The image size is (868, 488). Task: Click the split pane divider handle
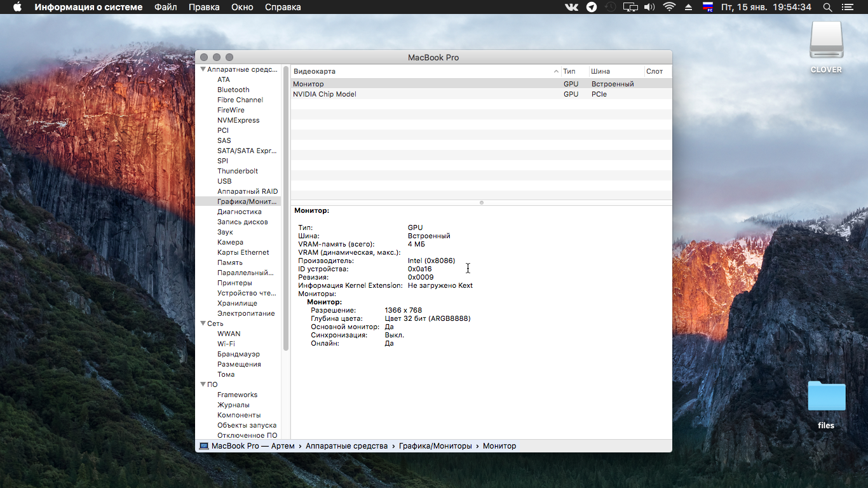coord(482,203)
